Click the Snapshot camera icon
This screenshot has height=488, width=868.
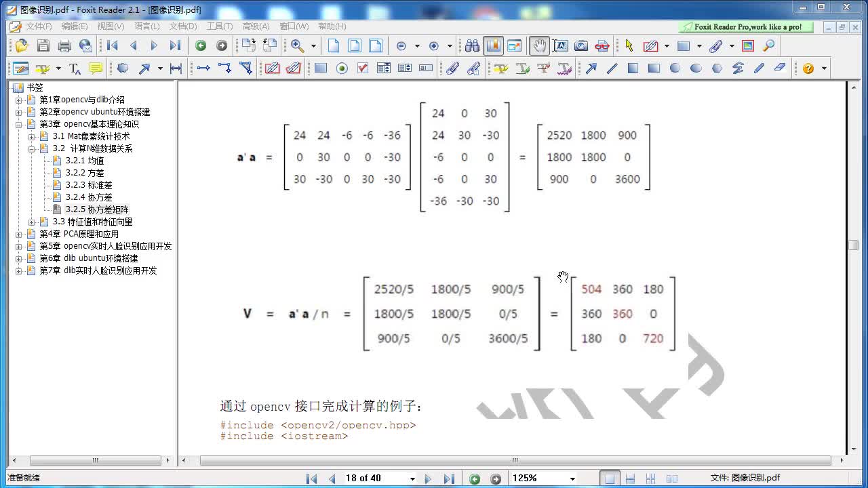[x=581, y=45]
